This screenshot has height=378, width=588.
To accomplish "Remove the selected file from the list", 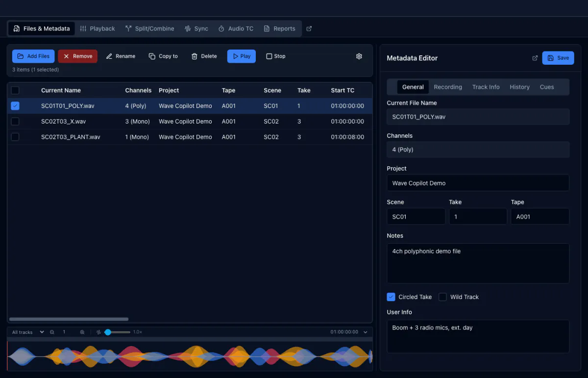I will tap(77, 56).
